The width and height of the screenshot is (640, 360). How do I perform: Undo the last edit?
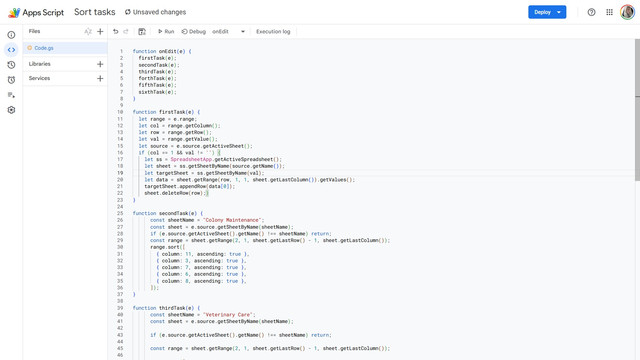[x=116, y=31]
